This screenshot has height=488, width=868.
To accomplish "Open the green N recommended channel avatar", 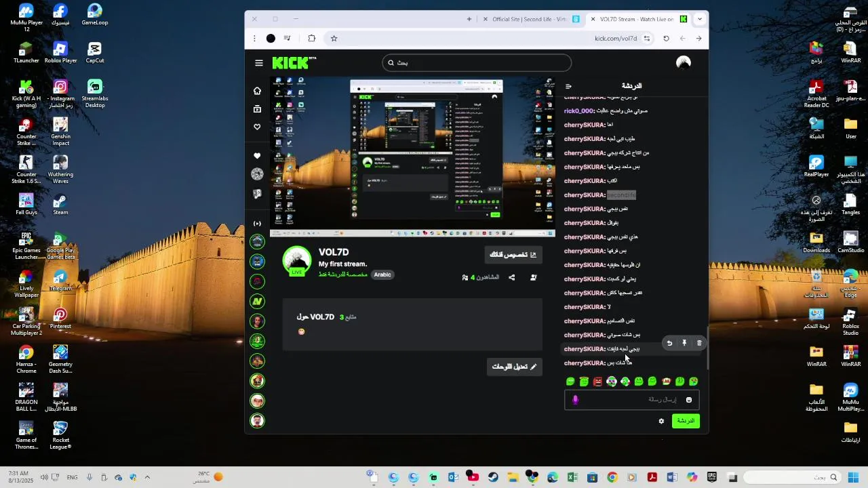I will [x=257, y=301].
